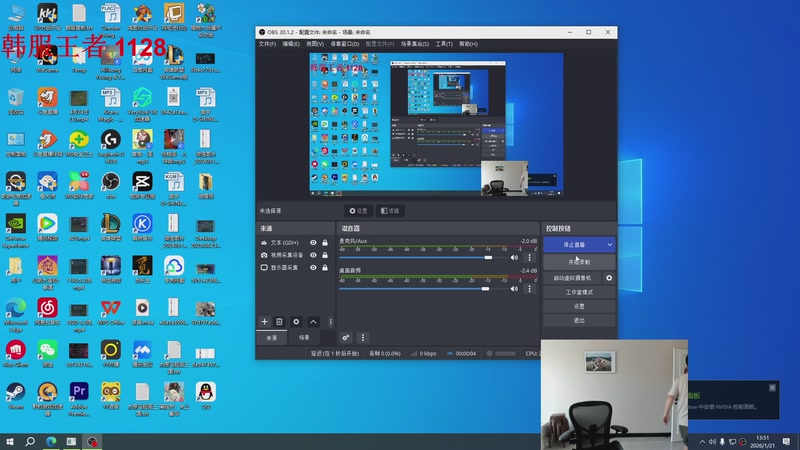Open the 场景集合(S) menu

coord(415,44)
